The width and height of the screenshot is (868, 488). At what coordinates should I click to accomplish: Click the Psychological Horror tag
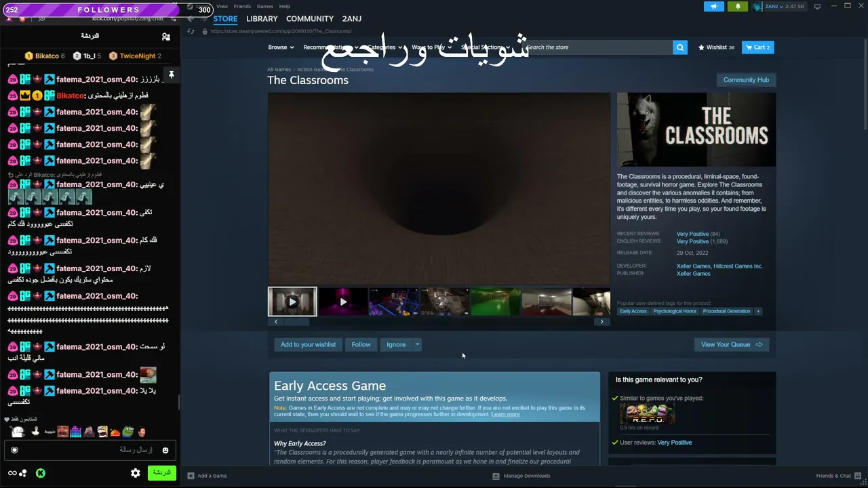[x=675, y=311]
